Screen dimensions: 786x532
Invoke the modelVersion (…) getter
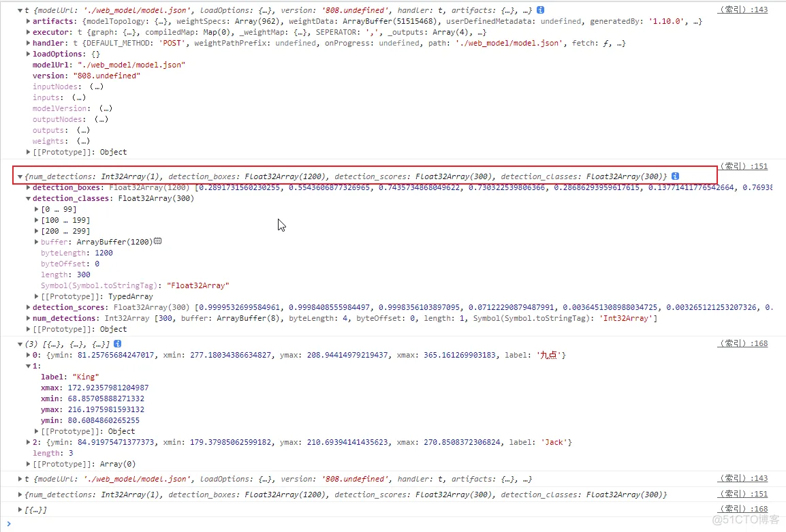pos(106,108)
